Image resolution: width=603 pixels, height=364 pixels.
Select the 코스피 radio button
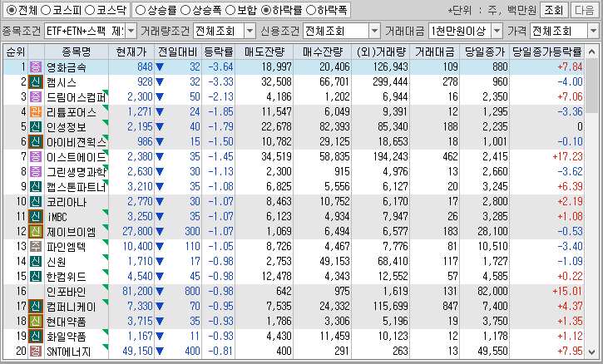[x=46, y=10]
